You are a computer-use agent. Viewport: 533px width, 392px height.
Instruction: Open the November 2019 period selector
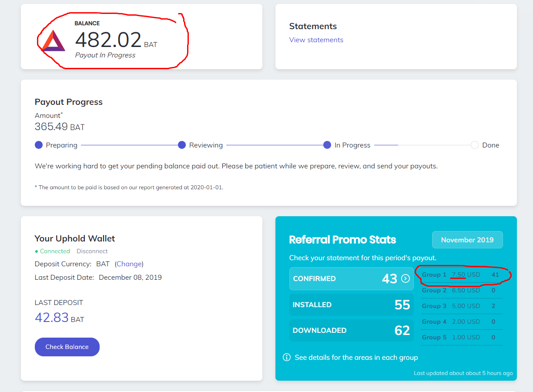467,240
